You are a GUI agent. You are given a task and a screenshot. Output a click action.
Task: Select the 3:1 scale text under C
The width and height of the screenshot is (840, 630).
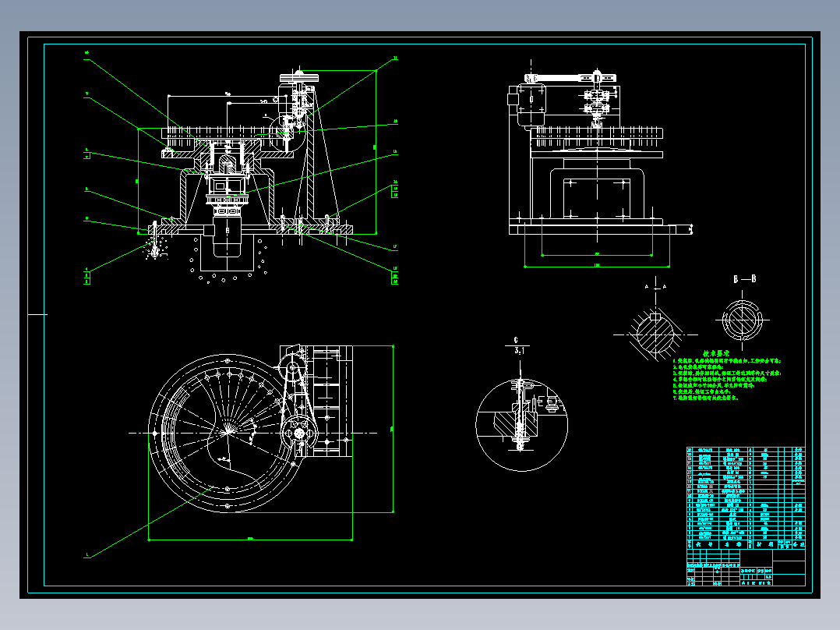(x=519, y=351)
